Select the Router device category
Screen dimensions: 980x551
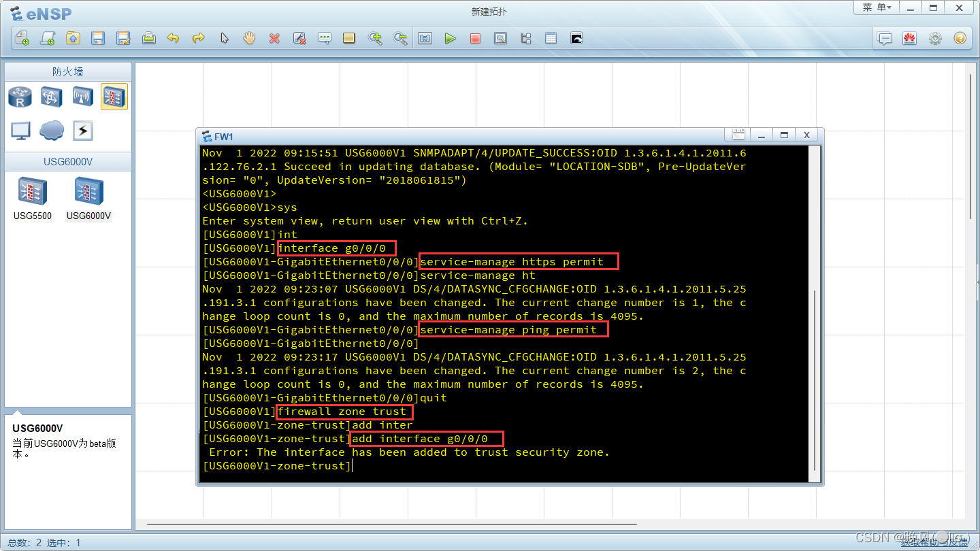point(20,97)
